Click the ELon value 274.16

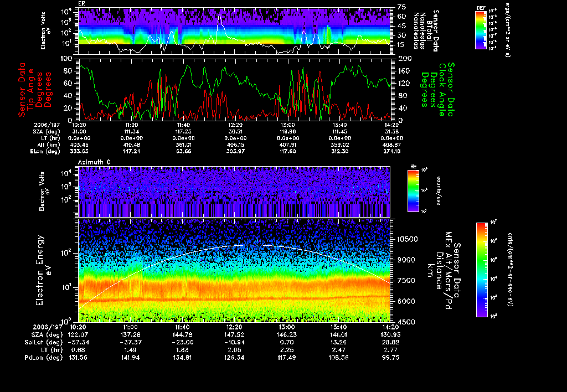click(393, 152)
